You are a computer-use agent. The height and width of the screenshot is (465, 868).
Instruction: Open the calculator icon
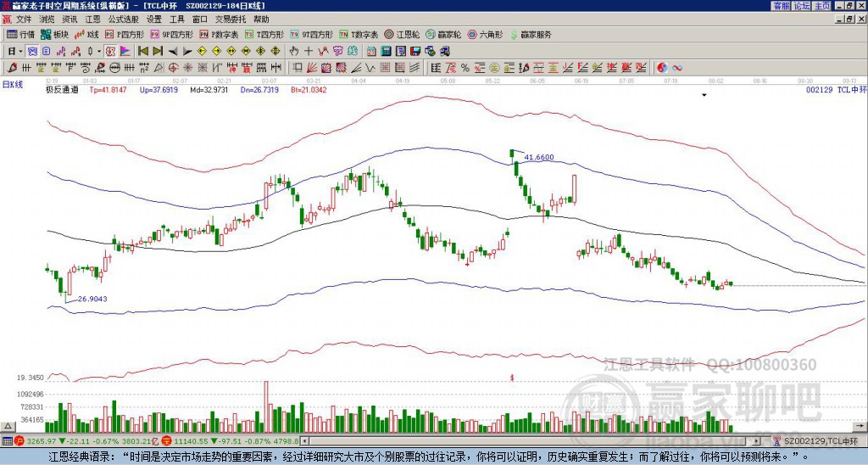tap(386, 51)
